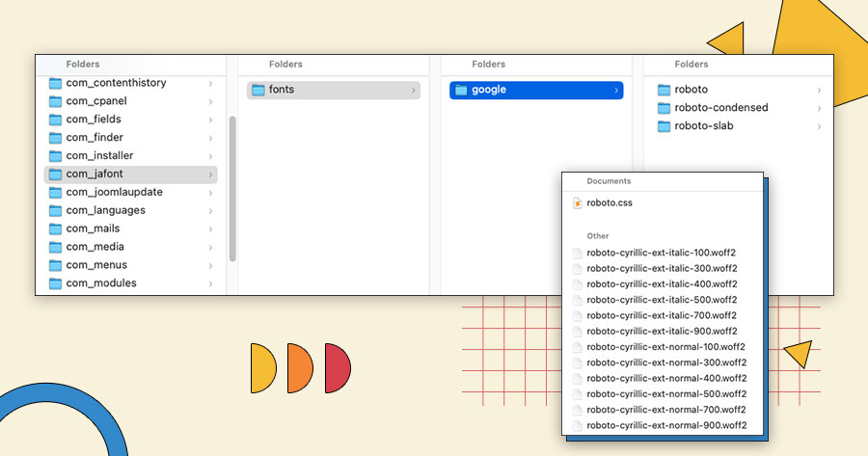
Task: Click the roboto-condensed folder icon
Action: [x=664, y=109]
